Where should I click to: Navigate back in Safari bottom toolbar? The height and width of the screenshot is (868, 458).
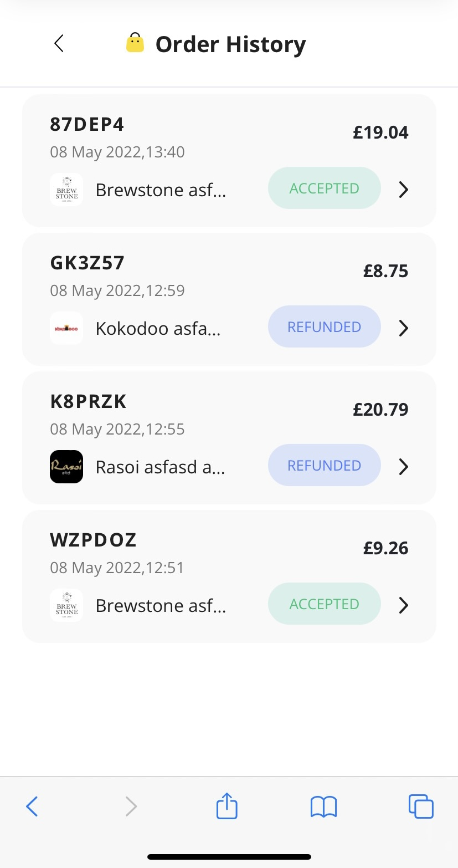click(x=32, y=806)
